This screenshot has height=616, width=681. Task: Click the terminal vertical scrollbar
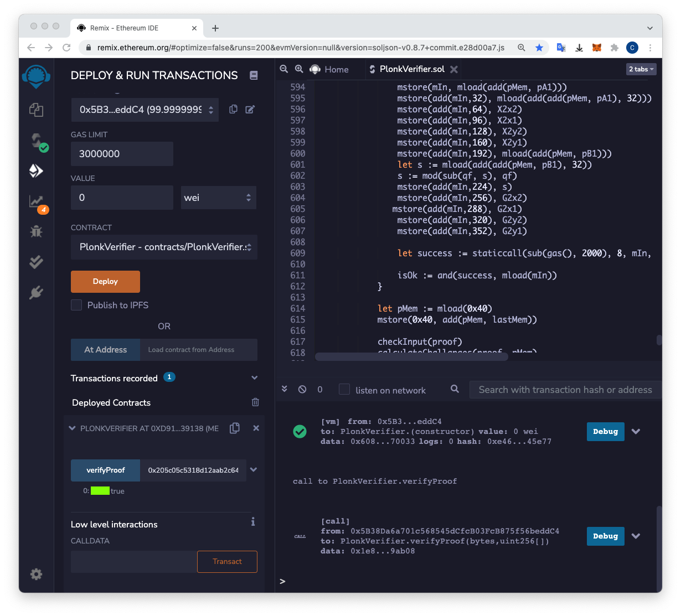659,548
